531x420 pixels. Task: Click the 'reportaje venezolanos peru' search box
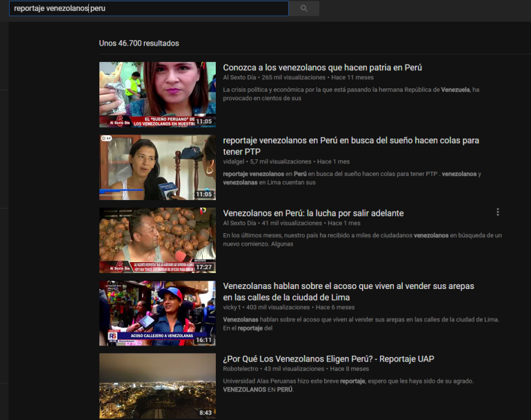coord(148,8)
